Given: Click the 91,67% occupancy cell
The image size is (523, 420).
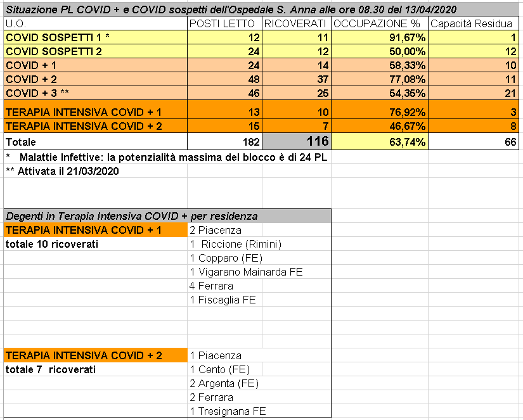Looking at the screenshot, I should 379,37.
